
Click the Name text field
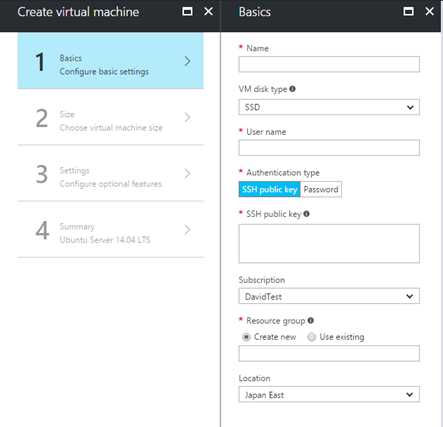point(329,64)
